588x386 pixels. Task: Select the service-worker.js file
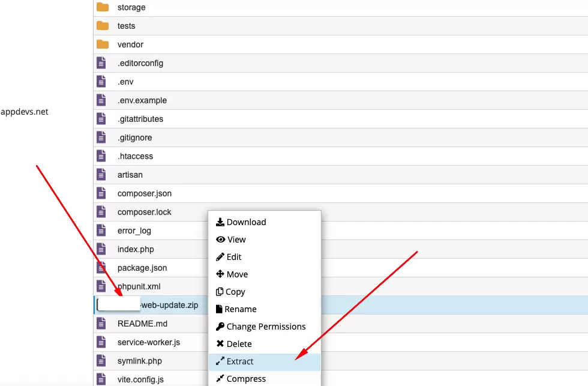click(x=149, y=342)
